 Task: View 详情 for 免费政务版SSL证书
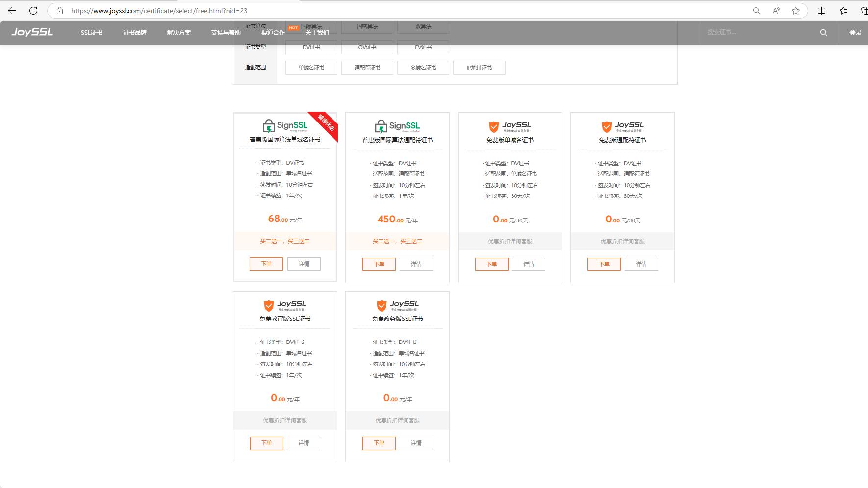(416, 443)
